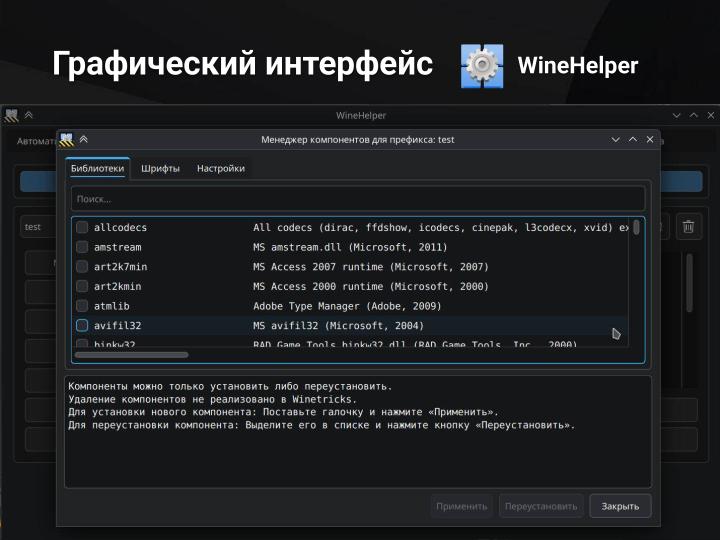The width and height of the screenshot is (720, 540).
Task: Toggle the art2kmin checkbox
Action: 82,287
